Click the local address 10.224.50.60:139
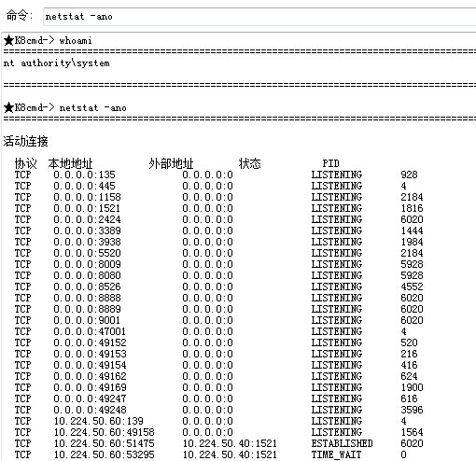Screen dimensions: 476x461 point(99,421)
